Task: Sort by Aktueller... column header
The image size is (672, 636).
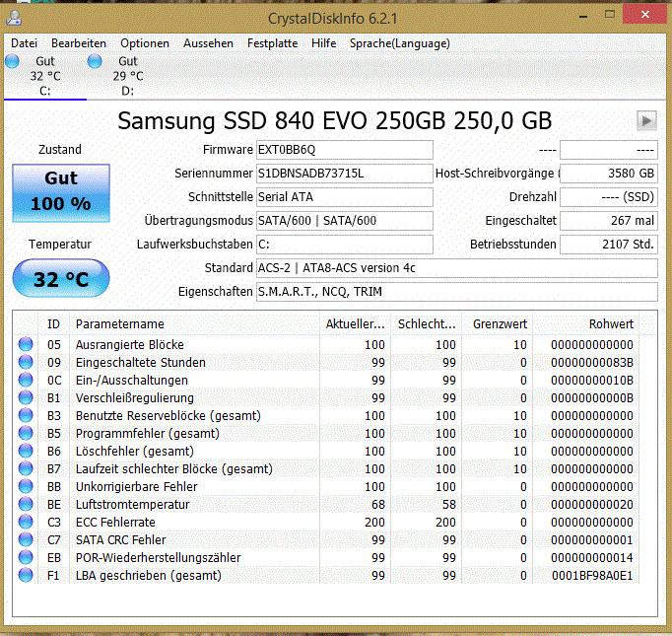Action: pos(356,324)
